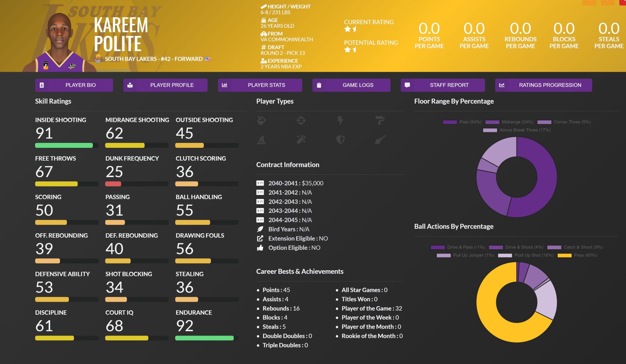The height and width of the screenshot is (364, 626).
Task: Click the lightning bolt player type icon
Action: click(340, 121)
